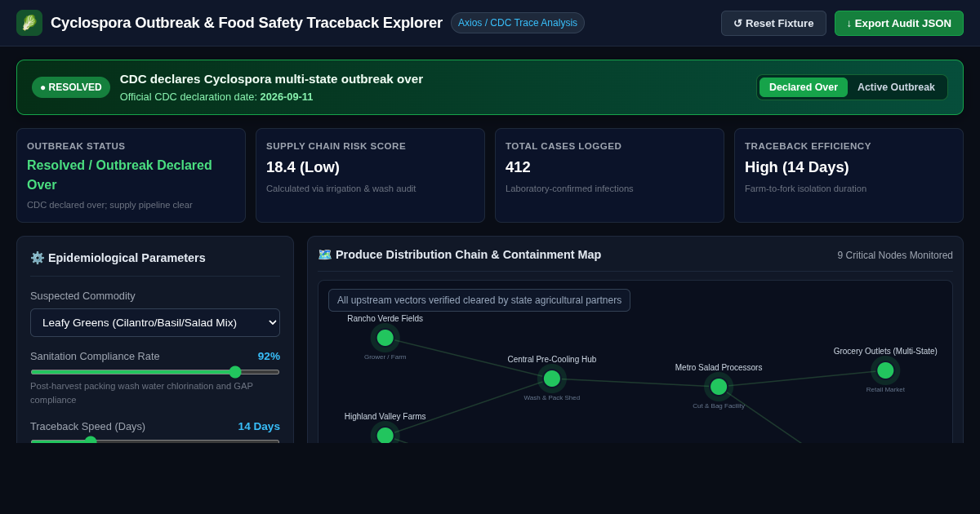Image resolution: width=980 pixels, height=514 pixels.
Task: Adjust the Sanitation Compliance Rate slider
Action: 155,372
